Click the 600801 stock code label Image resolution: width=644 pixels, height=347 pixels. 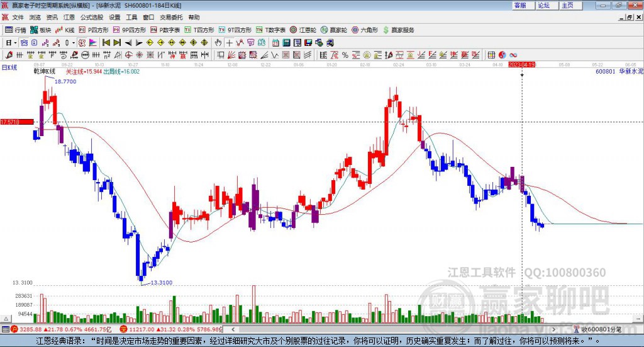(606, 71)
